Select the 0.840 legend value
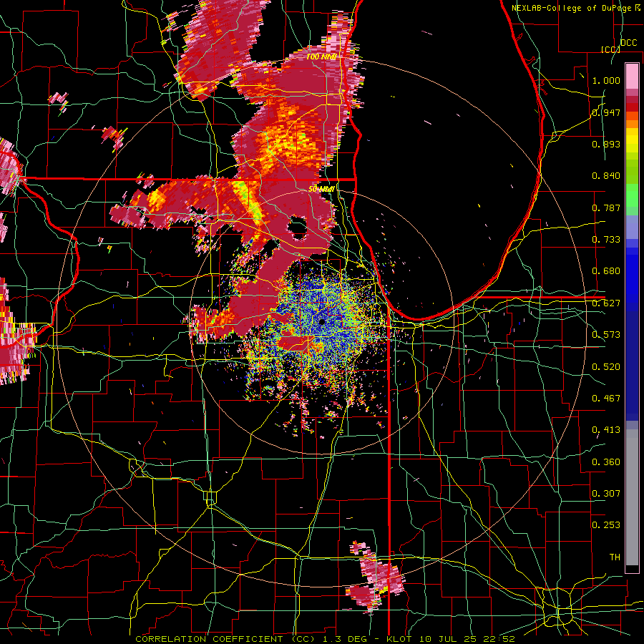 [606, 176]
